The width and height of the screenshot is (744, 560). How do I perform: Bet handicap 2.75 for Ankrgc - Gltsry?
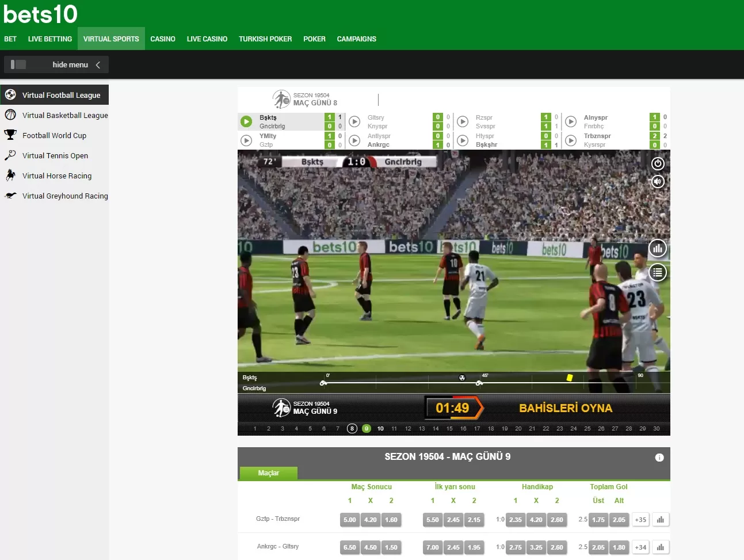pos(516,547)
